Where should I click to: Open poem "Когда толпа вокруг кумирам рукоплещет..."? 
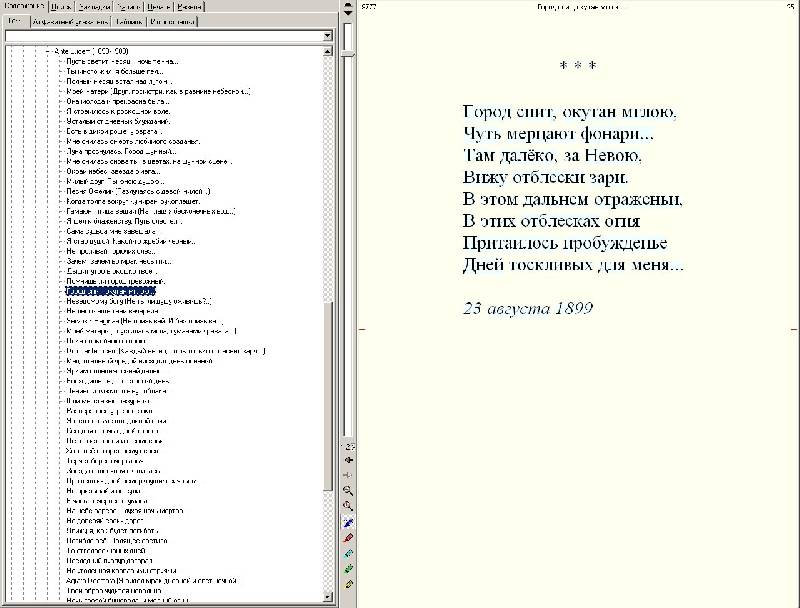point(133,201)
